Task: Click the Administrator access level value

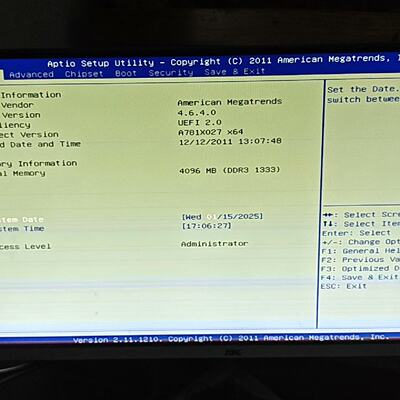Action: [x=214, y=244]
